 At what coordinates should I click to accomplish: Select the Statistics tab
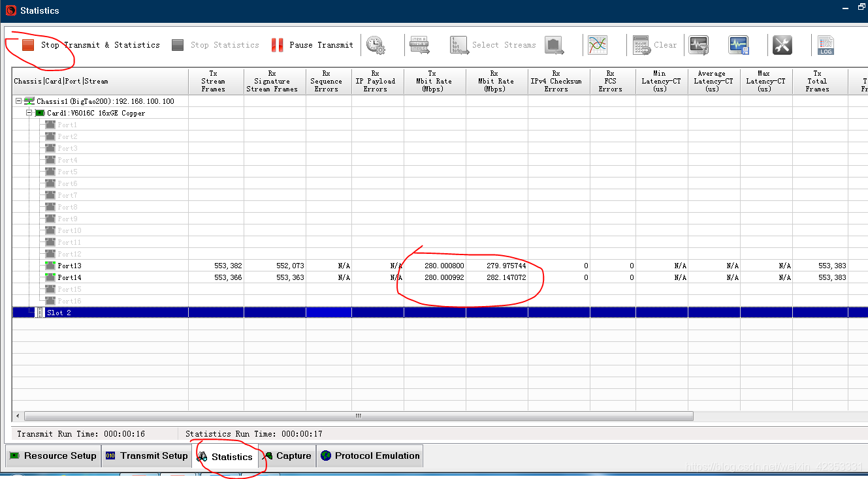tap(225, 457)
